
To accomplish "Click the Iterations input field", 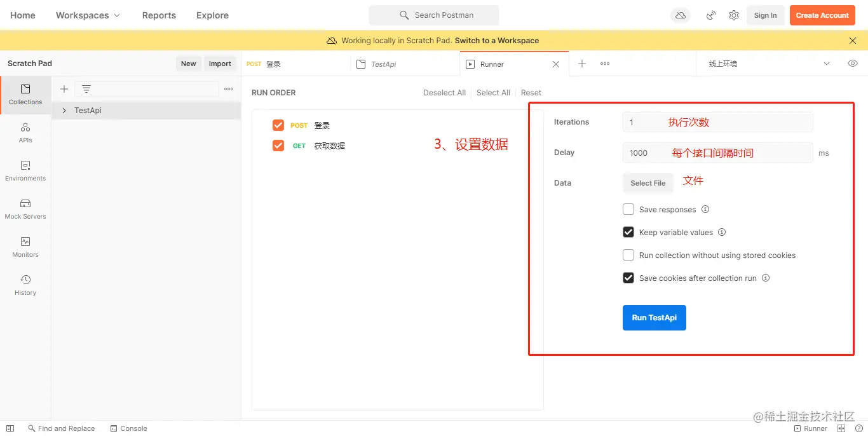I will point(718,122).
